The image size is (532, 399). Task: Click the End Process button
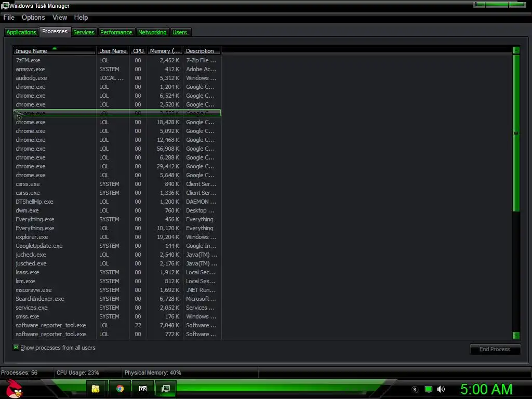pyautogui.click(x=495, y=349)
